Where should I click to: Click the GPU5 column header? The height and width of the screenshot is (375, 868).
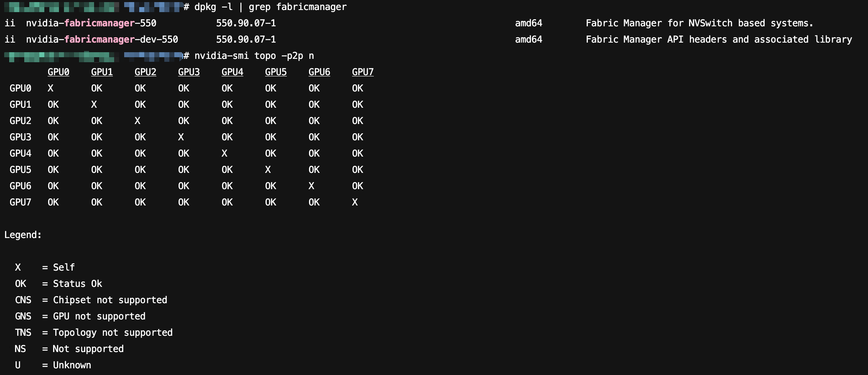(x=276, y=72)
